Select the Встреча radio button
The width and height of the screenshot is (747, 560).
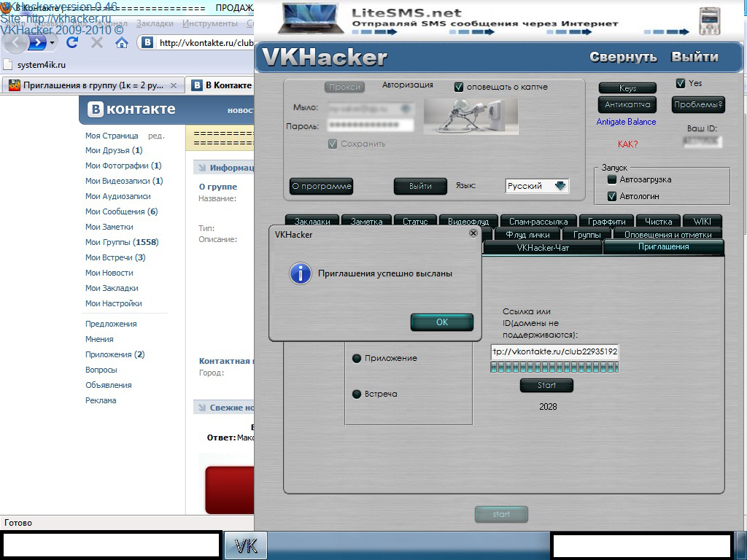356,394
